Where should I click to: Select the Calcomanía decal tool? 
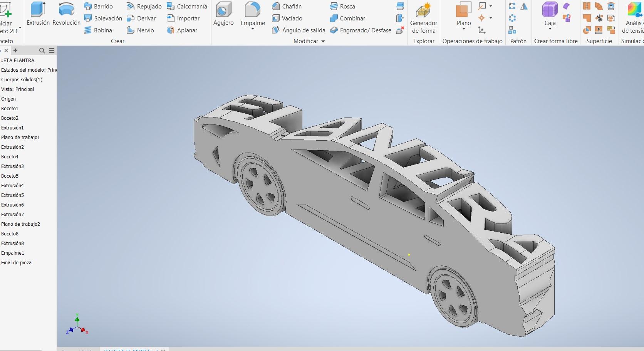pos(187,7)
